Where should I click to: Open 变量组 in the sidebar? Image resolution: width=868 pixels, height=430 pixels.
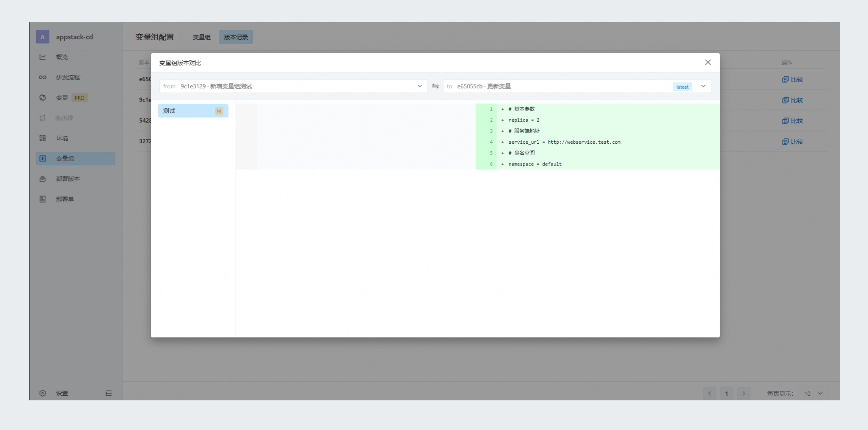click(x=76, y=158)
